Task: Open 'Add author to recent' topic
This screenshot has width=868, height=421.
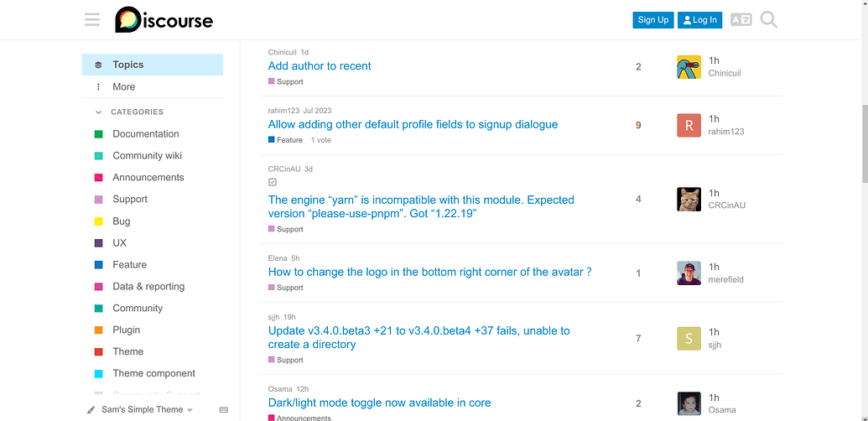Action: pyautogui.click(x=320, y=66)
